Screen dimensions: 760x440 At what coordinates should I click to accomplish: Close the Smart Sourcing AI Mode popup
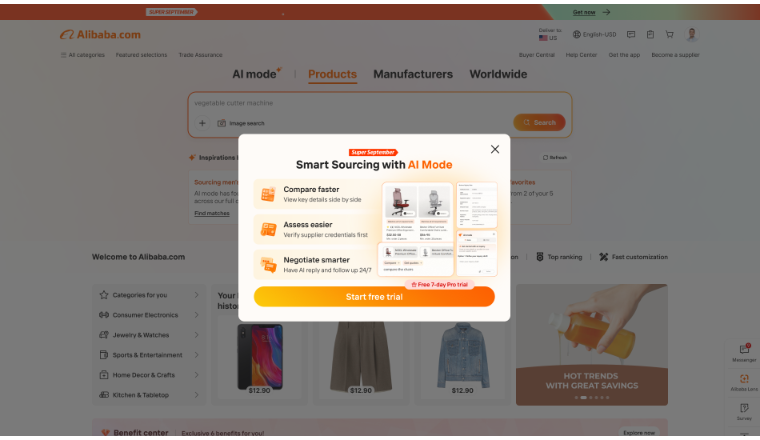click(x=494, y=149)
